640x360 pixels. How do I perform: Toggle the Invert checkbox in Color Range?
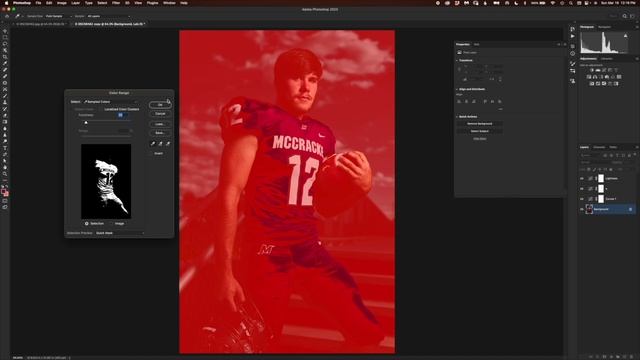point(158,153)
